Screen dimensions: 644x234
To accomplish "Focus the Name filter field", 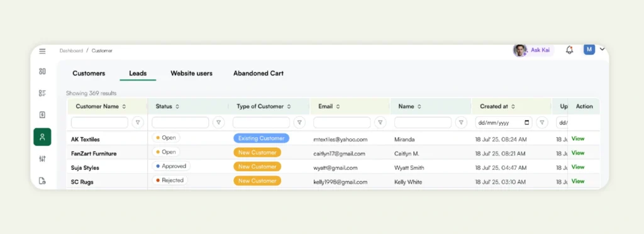I will [x=423, y=122].
